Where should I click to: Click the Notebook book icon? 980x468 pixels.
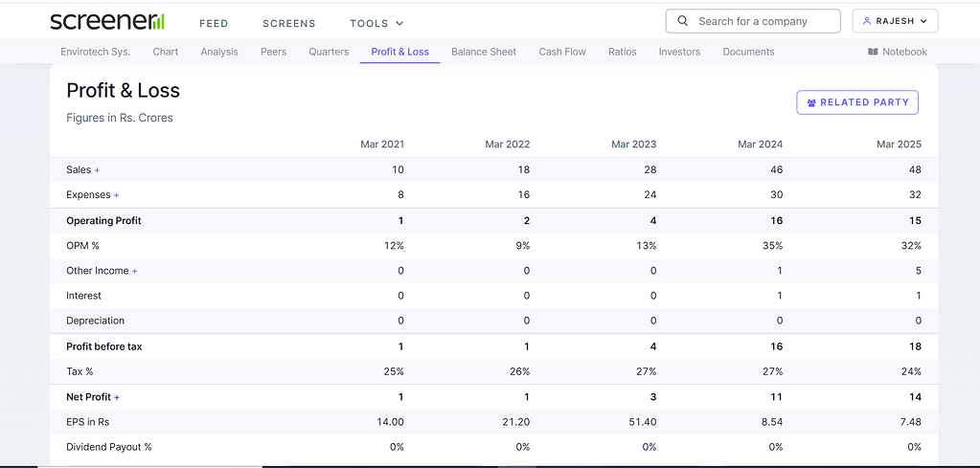tap(873, 52)
